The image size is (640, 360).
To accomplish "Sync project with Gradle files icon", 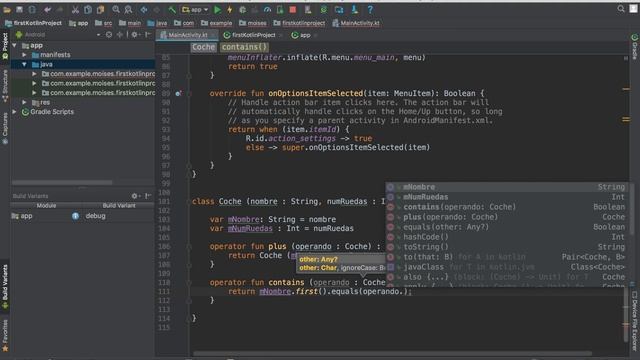I will (x=324, y=9).
